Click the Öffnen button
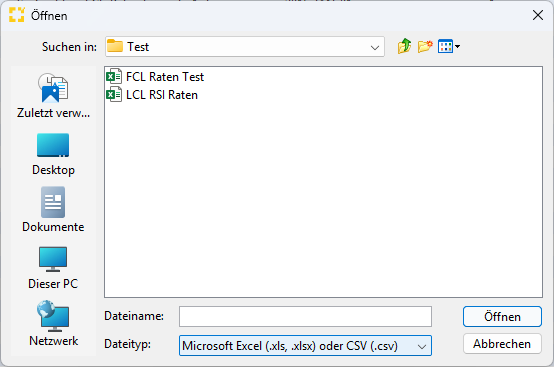 point(502,316)
